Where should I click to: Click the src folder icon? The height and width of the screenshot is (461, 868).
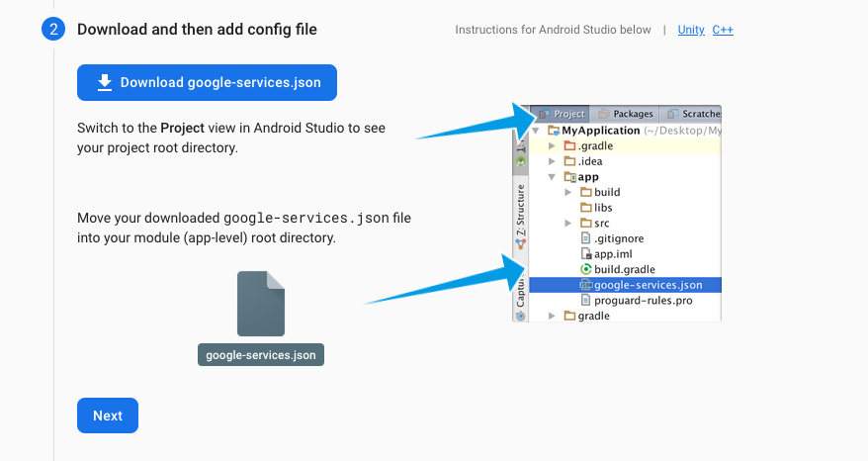[586, 224]
